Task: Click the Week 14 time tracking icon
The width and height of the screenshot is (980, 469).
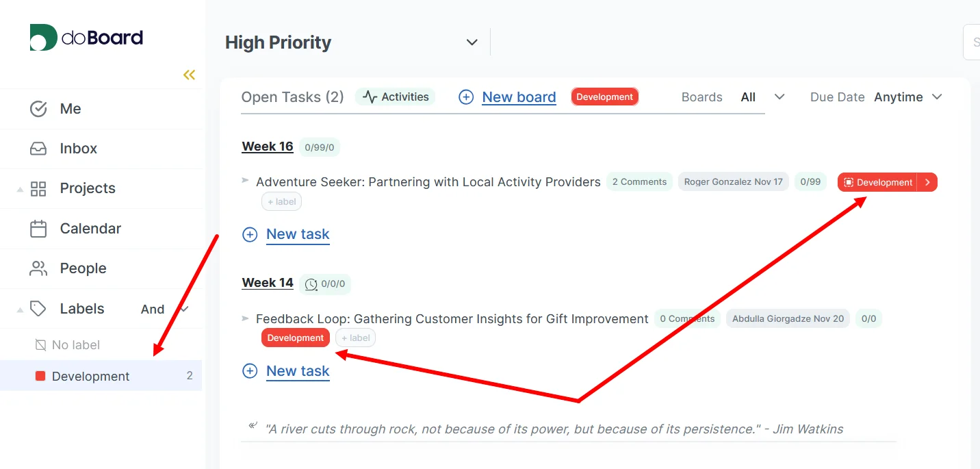Action: [311, 284]
